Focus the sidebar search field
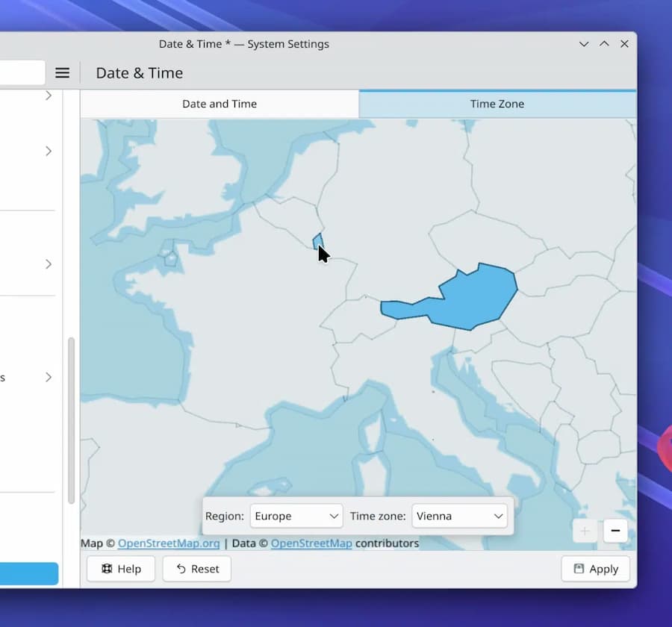 pos(22,73)
